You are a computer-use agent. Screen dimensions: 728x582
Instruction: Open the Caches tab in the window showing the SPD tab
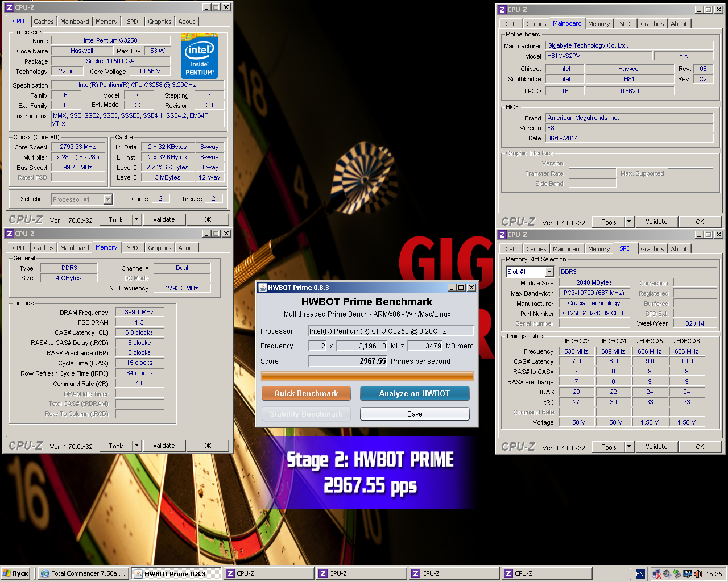[536, 249]
